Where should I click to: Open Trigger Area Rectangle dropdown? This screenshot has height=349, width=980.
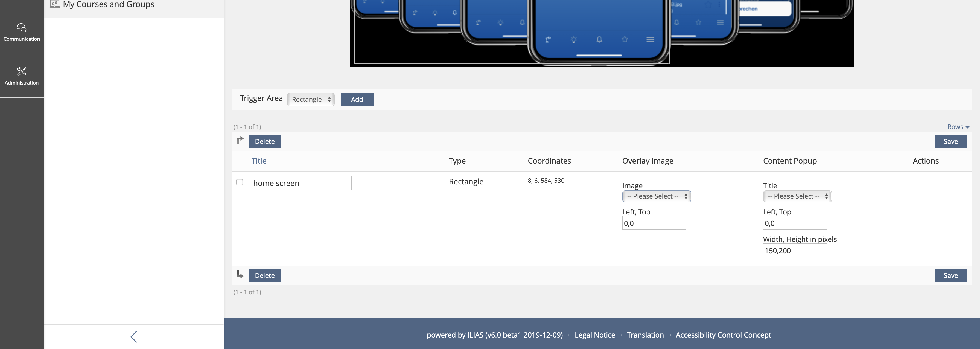click(310, 99)
